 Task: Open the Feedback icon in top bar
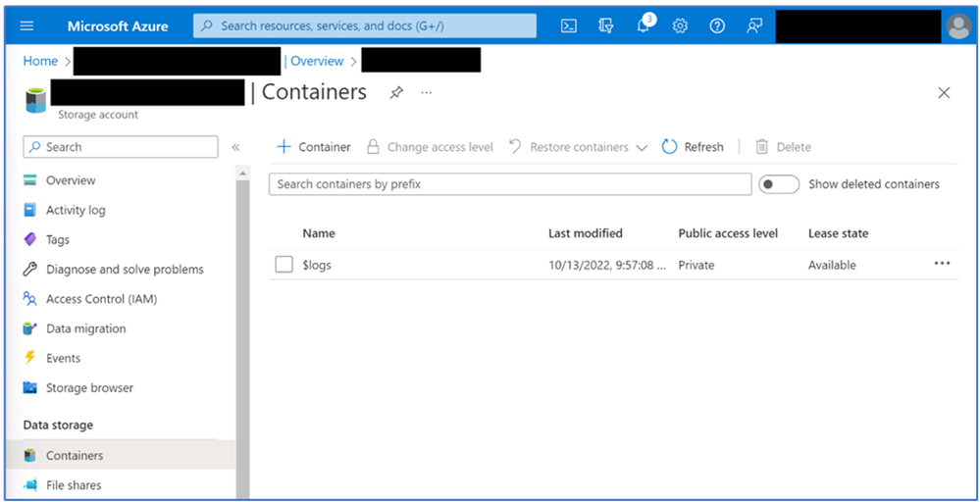(754, 26)
